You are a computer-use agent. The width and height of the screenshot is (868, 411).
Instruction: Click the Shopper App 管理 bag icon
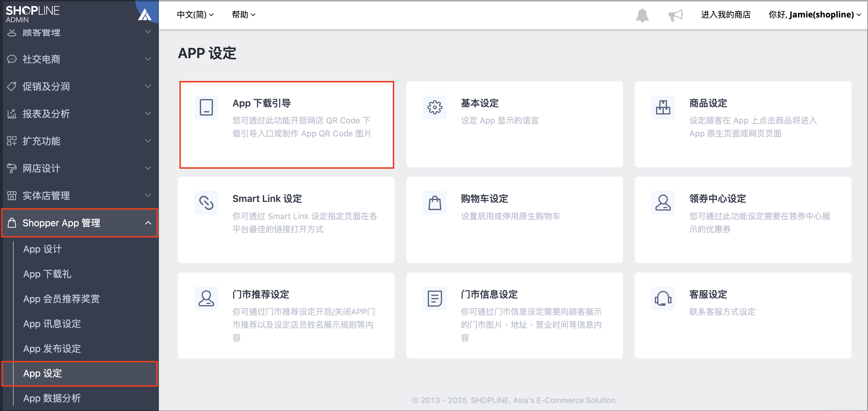point(12,223)
